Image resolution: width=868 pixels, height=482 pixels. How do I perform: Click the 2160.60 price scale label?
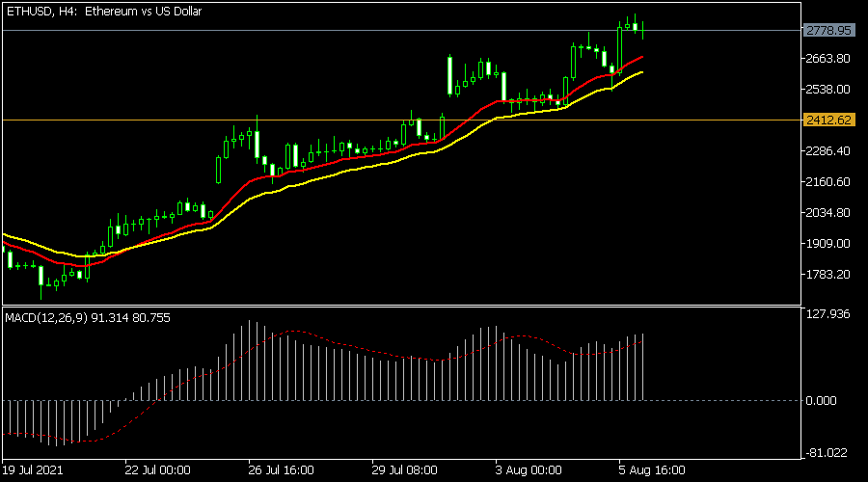[828, 182]
